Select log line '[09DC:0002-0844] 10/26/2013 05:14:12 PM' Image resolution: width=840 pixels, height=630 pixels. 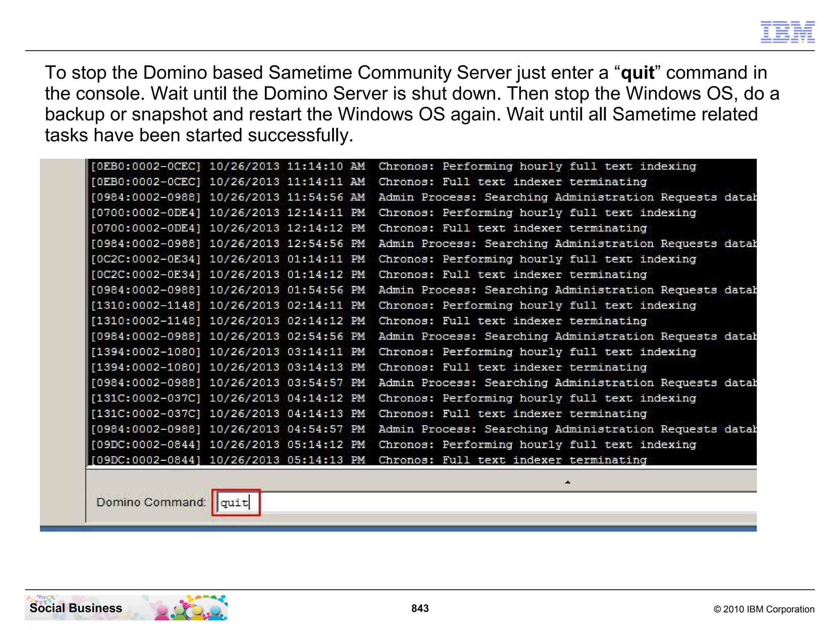[x=393, y=445]
